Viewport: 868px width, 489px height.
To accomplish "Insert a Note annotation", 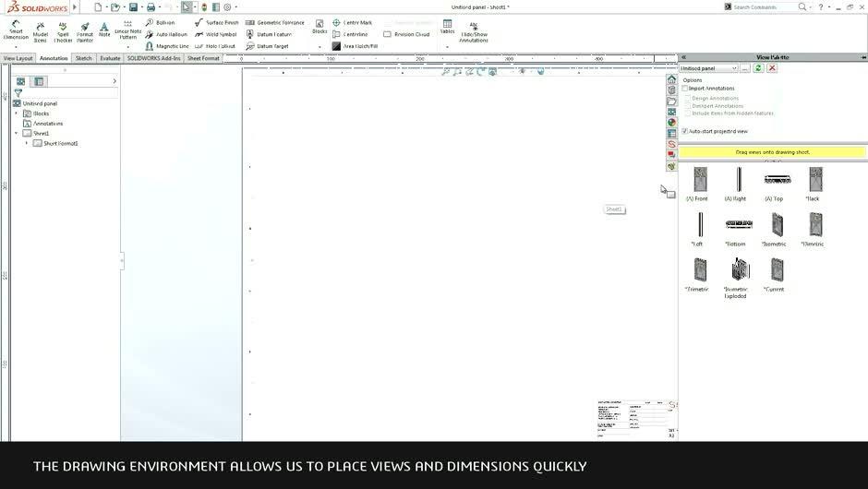I will (104, 30).
